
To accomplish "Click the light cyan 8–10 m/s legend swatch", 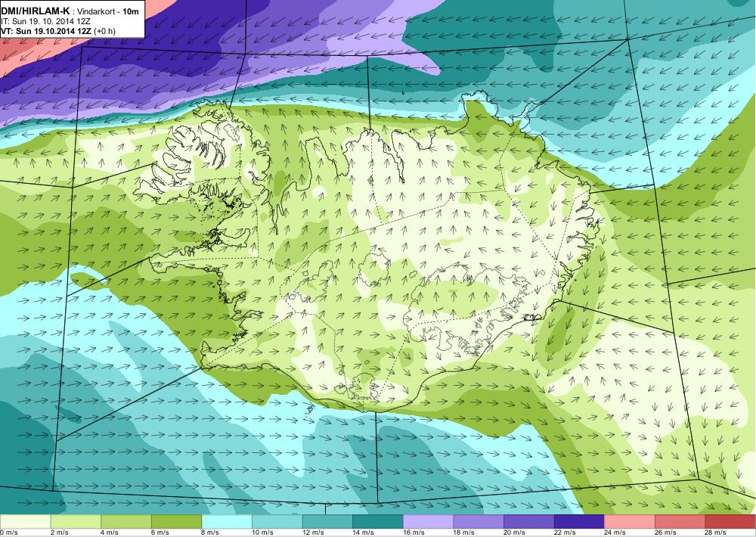I will point(227,522).
